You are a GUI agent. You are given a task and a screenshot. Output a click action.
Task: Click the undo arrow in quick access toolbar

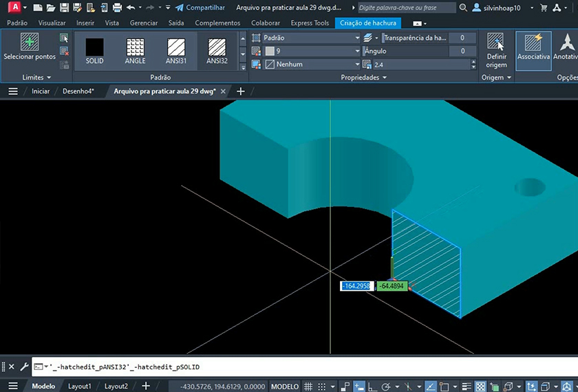(x=131, y=8)
